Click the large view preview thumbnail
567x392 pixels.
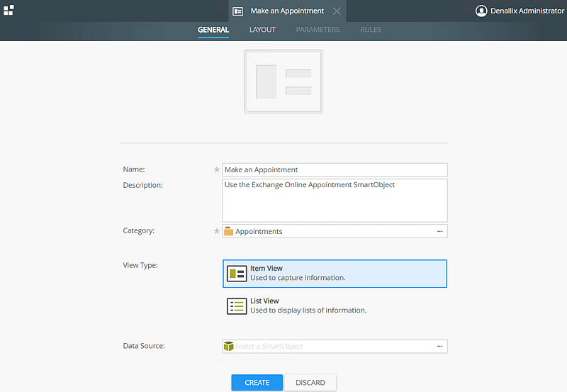[x=283, y=82]
